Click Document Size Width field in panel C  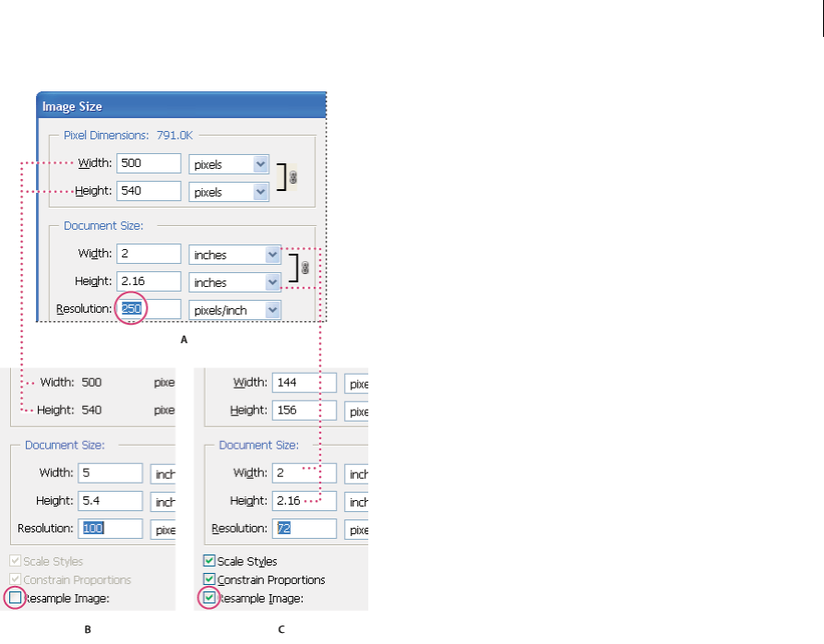pyautogui.click(x=305, y=473)
